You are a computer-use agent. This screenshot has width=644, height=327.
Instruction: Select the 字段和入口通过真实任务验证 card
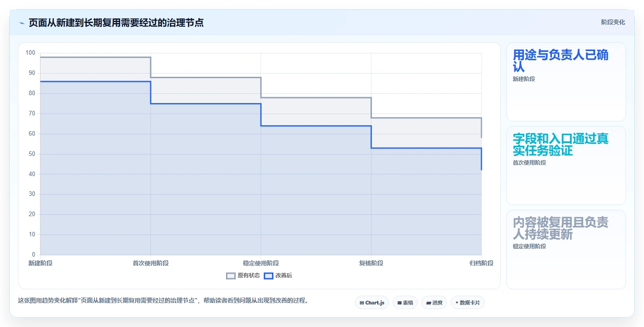pyautogui.click(x=566, y=166)
